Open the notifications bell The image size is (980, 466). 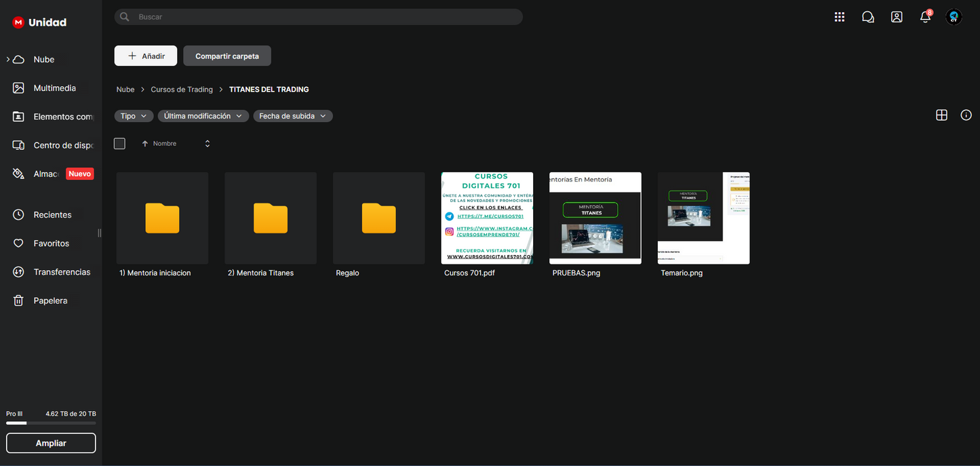pyautogui.click(x=925, y=17)
